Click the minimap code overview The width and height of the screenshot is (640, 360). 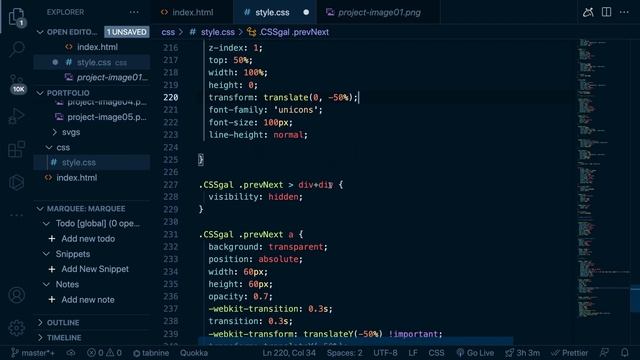tap(604, 180)
